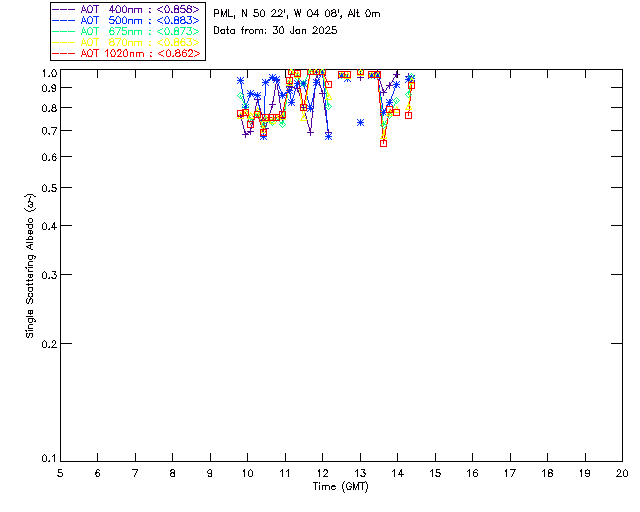Click the AOT 1020nm red legend entry
Screen dimensions: 640x512
click(126, 53)
